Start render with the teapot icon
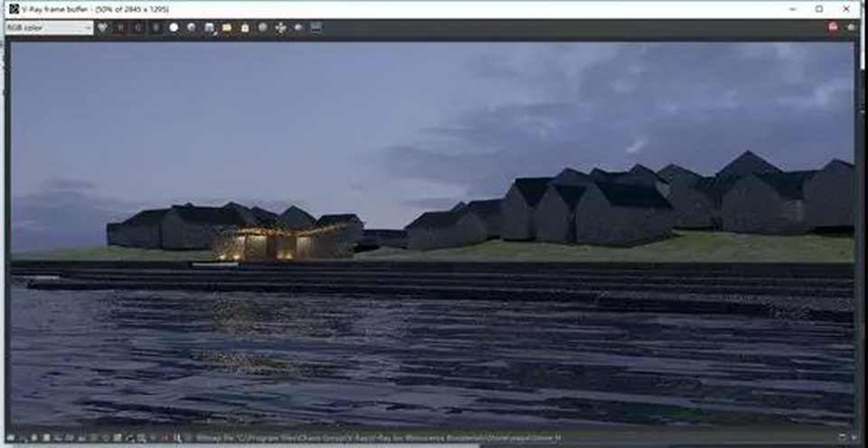 pyautogui.click(x=851, y=27)
